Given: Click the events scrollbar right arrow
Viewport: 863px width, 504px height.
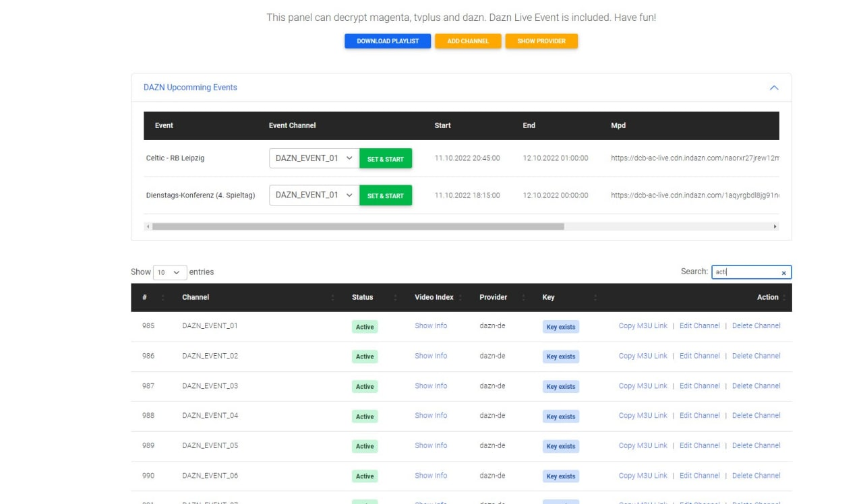Looking at the screenshot, I should coord(775,226).
